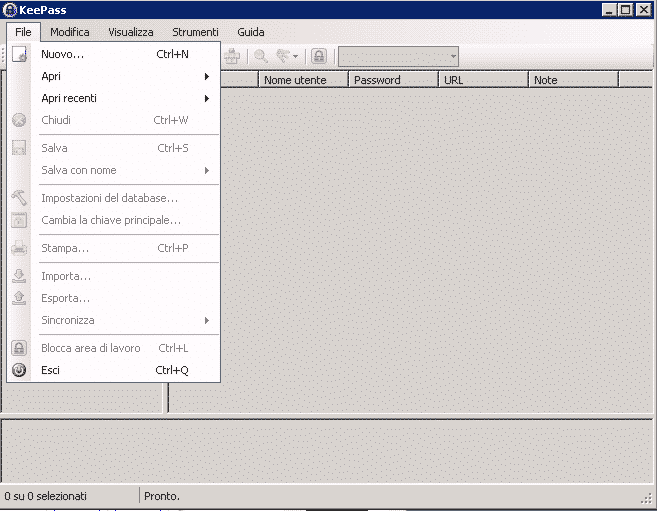
Task: Click the URL column header
Action: click(484, 80)
